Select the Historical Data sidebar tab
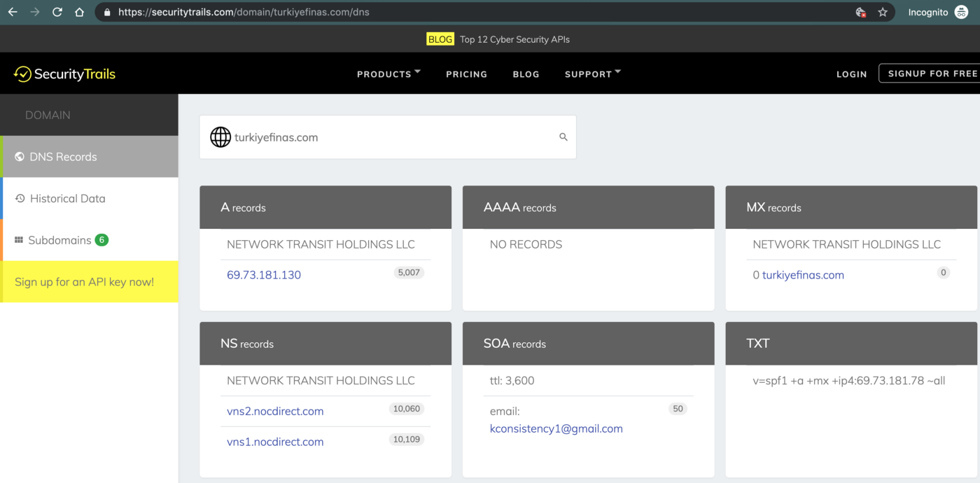This screenshot has width=980, height=483. [x=90, y=198]
